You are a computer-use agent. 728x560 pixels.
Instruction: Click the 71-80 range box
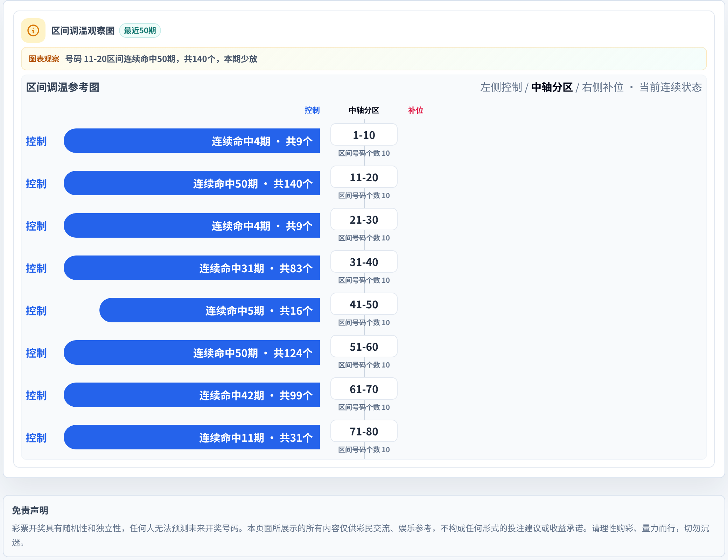(x=364, y=431)
